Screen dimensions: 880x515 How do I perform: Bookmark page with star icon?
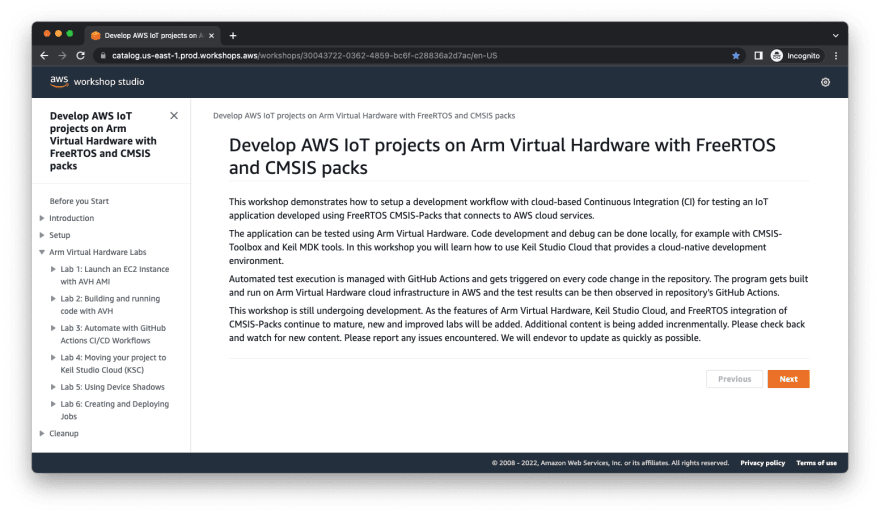(736, 56)
